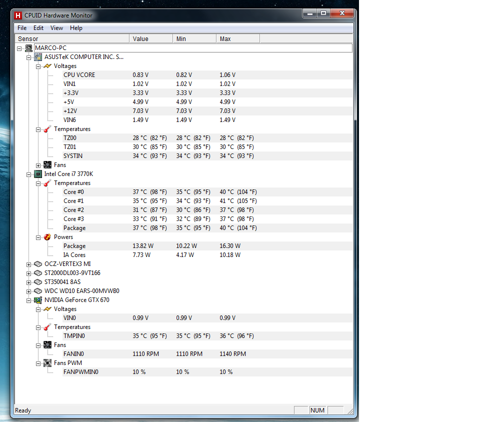Click the Intel Core i7 3770K chip icon
The height and width of the screenshot is (422, 504).
tap(38, 174)
